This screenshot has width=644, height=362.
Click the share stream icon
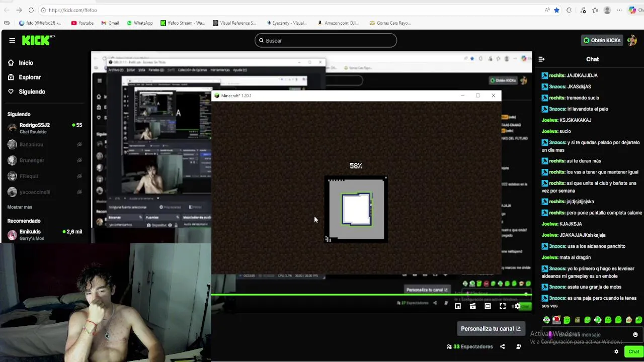[x=502, y=346]
